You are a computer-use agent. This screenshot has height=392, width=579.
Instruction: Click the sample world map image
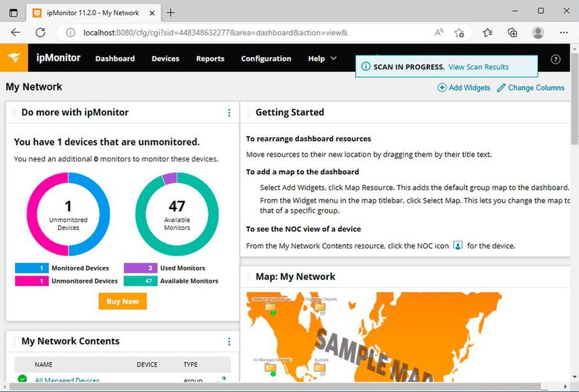point(374,336)
